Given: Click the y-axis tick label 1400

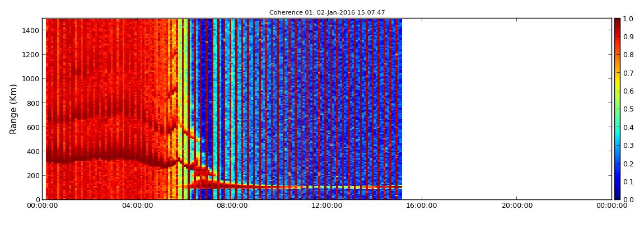Looking at the screenshot, I should pyautogui.click(x=31, y=30).
